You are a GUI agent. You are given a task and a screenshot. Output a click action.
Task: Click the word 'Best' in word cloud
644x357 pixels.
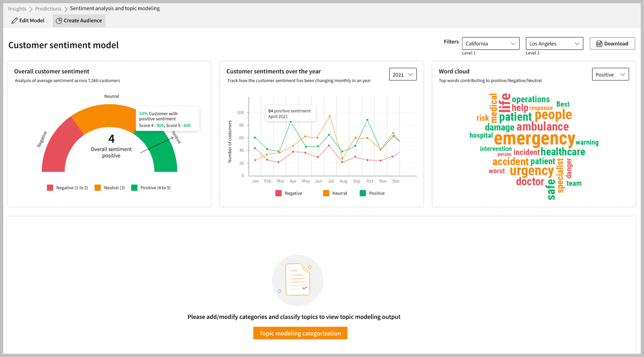tap(563, 104)
